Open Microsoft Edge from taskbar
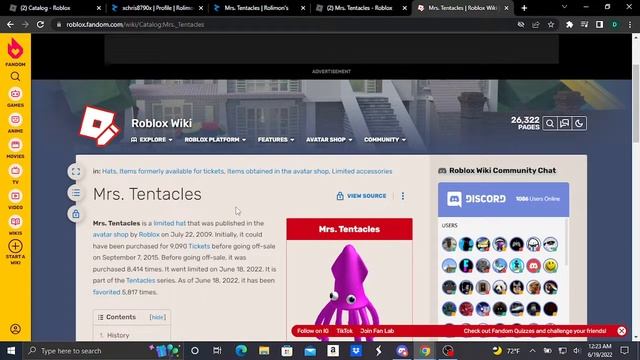 tap(241, 351)
